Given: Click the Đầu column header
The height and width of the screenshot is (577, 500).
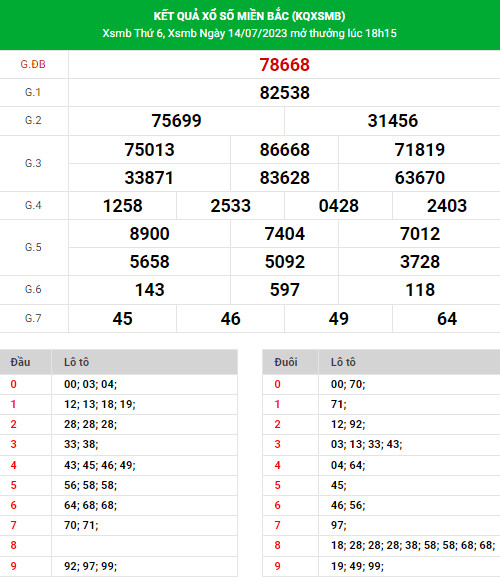Looking at the screenshot, I should click(20, 362).
